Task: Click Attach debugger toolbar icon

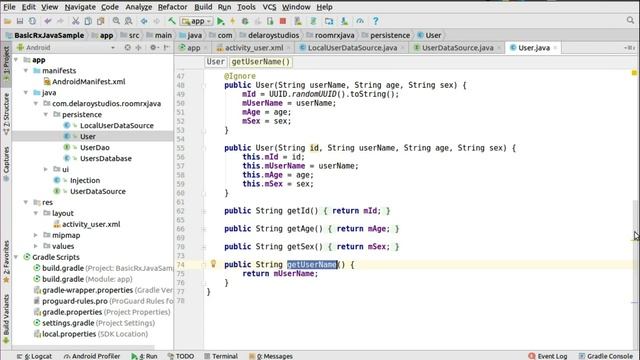Action: tap(270, 21)
